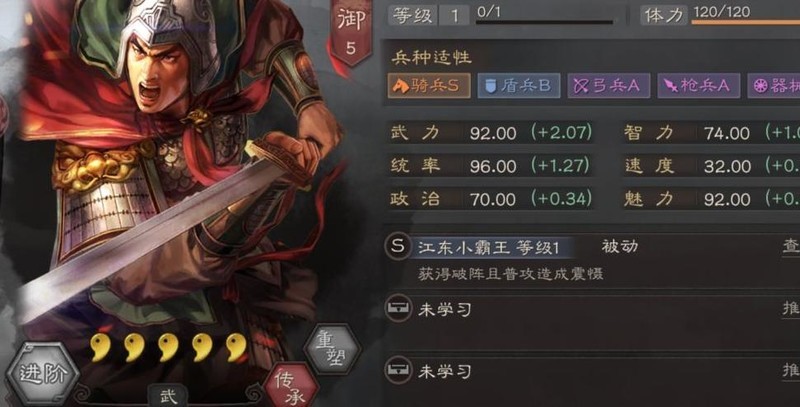Tap the red 御 5 banner
The height and width of the screenshot is (407, 800).
pyautogui.click(x=351, y=32)
